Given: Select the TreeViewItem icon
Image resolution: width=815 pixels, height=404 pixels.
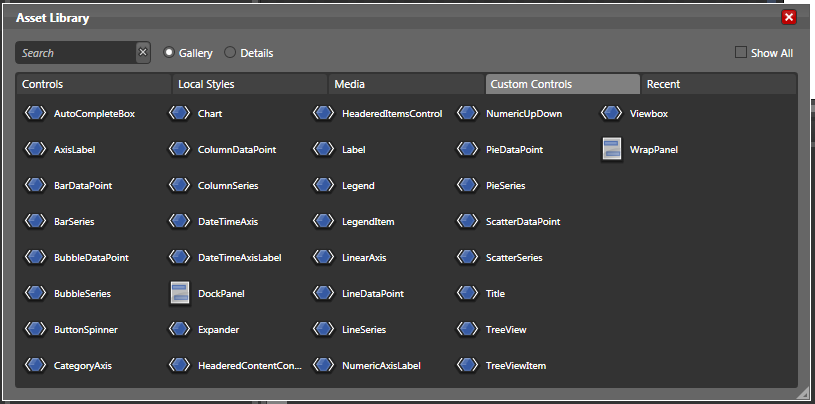Looking at the screenshot, I should 467,365.
